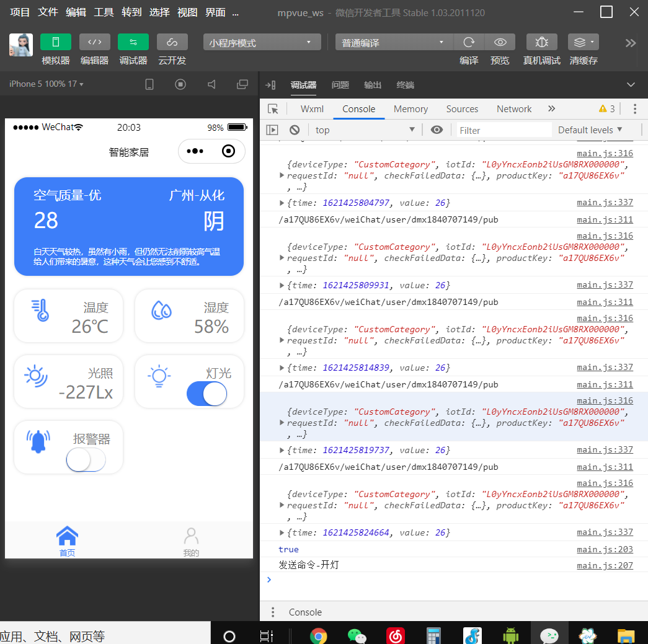Viewport: 648px width, 644px height.
Task: Switch to the 终端 tab
Action: pyautogui.click(x=405, y=85)
